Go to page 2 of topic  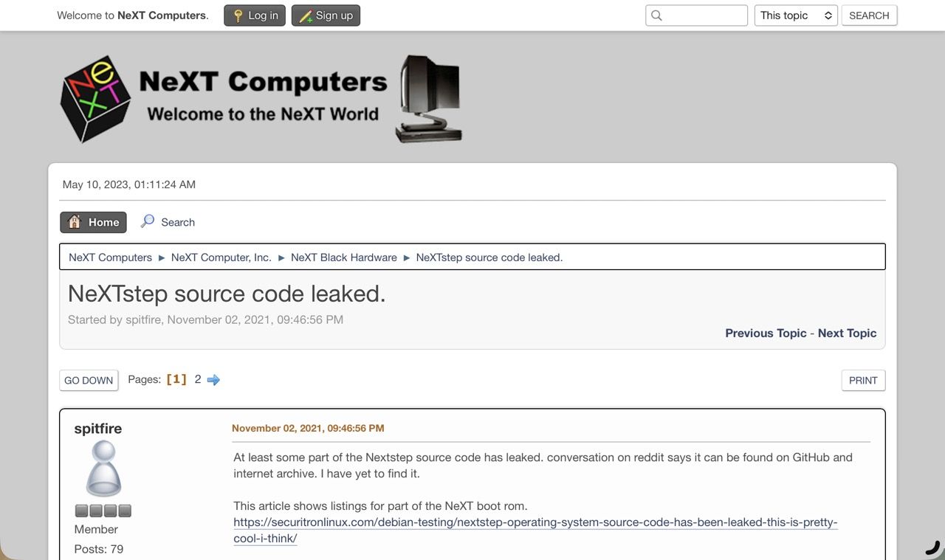(198, 379)
